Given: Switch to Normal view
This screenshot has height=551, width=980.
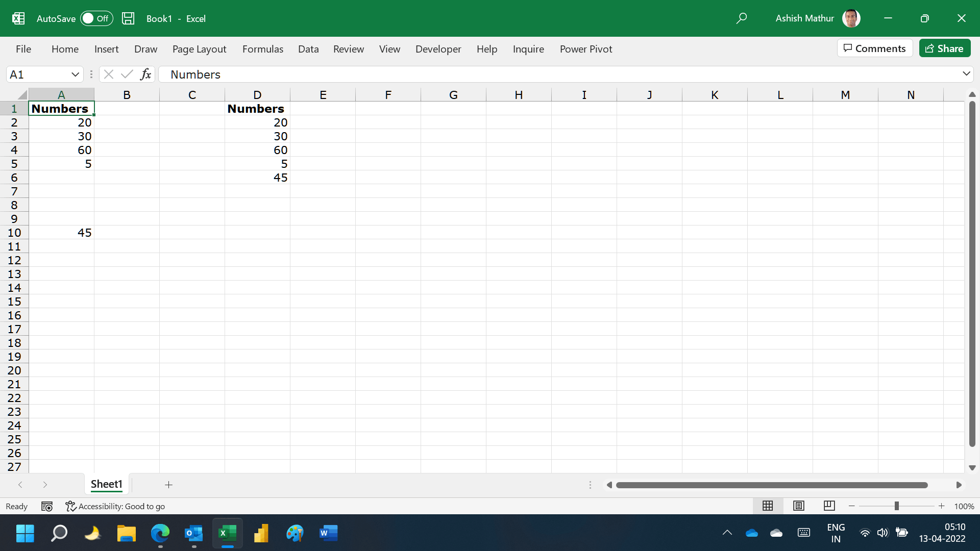Looking at the screenshot, I should point(768,506).
